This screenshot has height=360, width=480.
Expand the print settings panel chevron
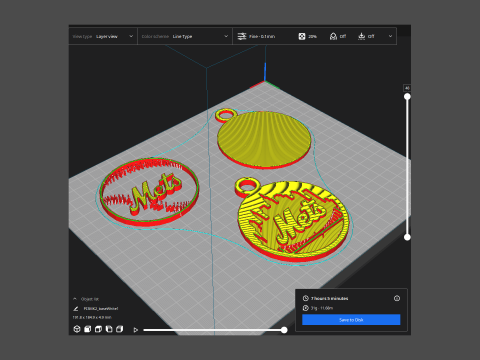pyautogui.click(x=390, y=36)
